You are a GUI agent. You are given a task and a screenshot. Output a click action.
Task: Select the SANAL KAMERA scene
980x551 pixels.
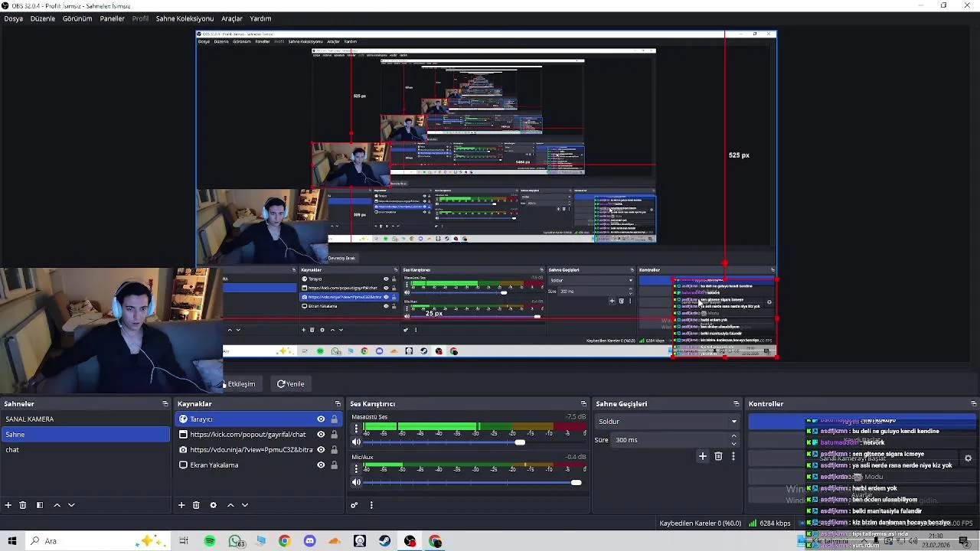tap(85, 419)
